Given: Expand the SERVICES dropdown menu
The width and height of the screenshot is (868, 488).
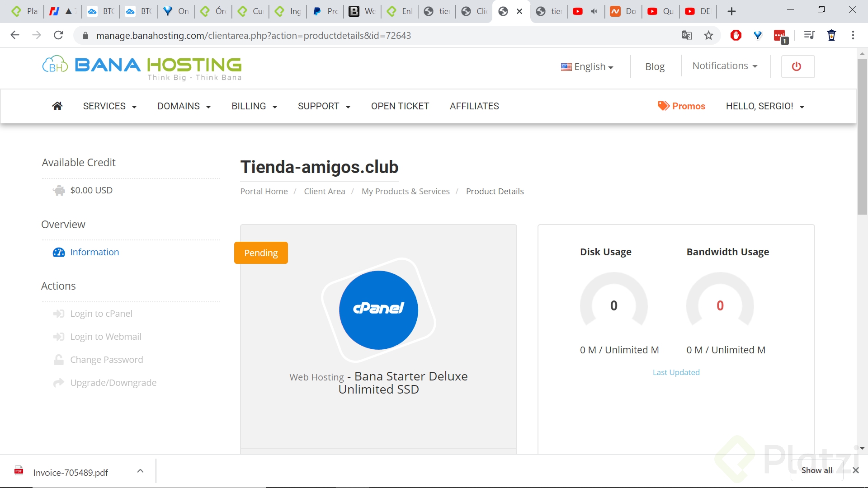Looking at the screenshot, I should pyautogui.click(x=109, y=106).
